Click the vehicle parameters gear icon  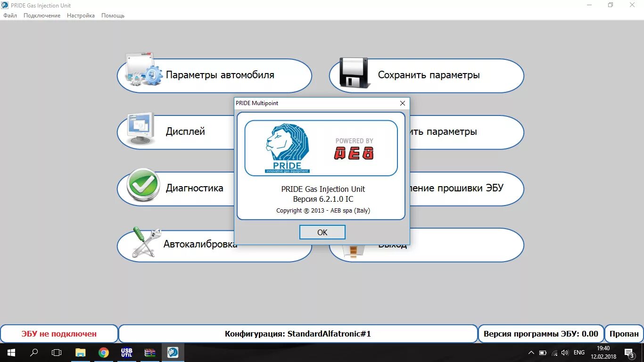tap(144, 69)
